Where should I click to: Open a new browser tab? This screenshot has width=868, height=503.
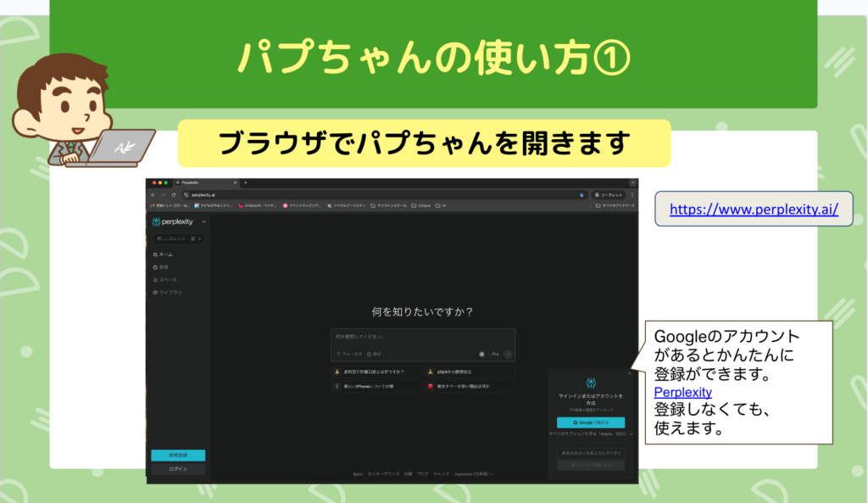pyautogui.click(x=246, y=182)
